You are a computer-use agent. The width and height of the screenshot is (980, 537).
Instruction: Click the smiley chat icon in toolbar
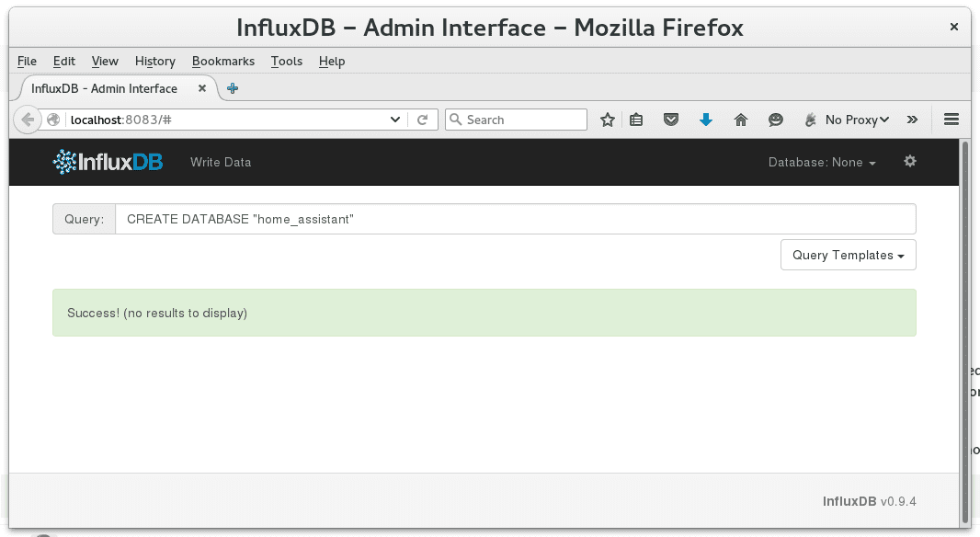coord(776,120)
